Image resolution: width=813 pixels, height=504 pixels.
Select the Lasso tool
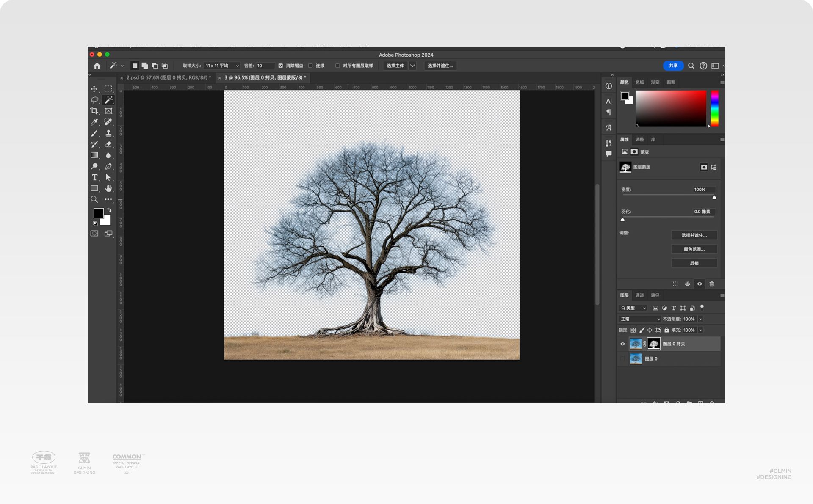(x=94, y=100)
